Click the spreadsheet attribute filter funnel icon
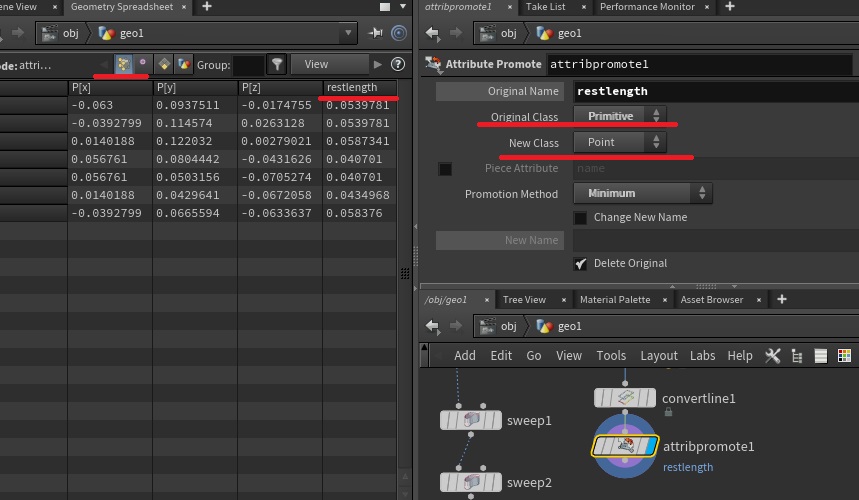The width and height of the screenshot is (859, 500). click(x=277, y=65)
